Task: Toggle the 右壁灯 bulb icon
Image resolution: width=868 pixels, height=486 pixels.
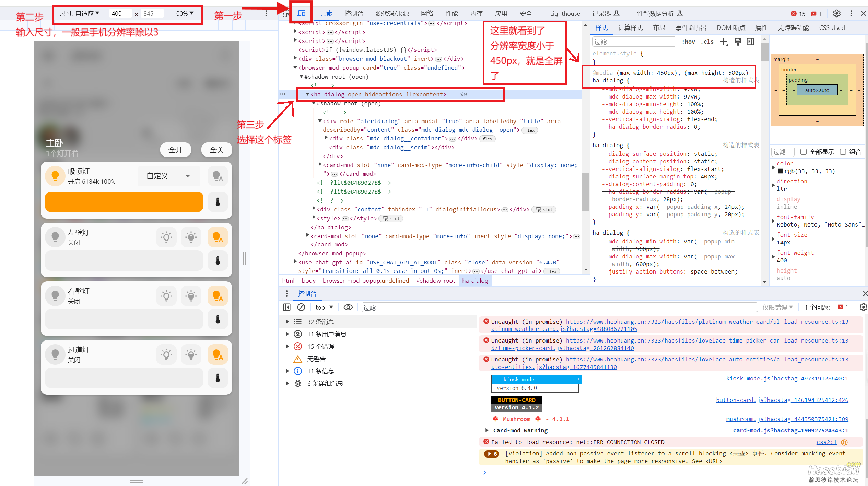Action: coord(55,296)
